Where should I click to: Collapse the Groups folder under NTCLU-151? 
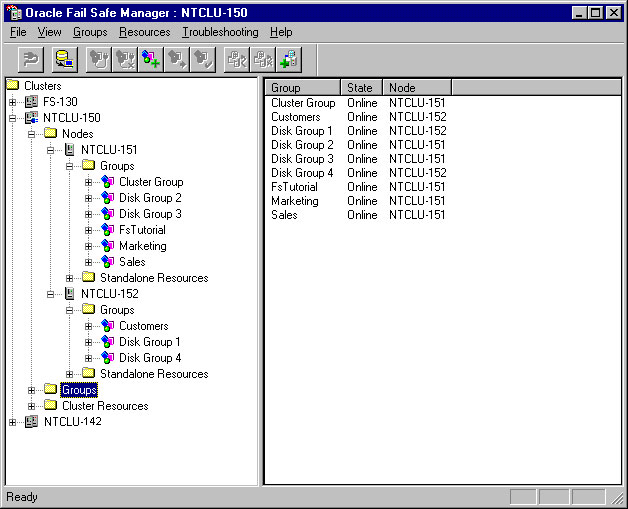(70, 167)
